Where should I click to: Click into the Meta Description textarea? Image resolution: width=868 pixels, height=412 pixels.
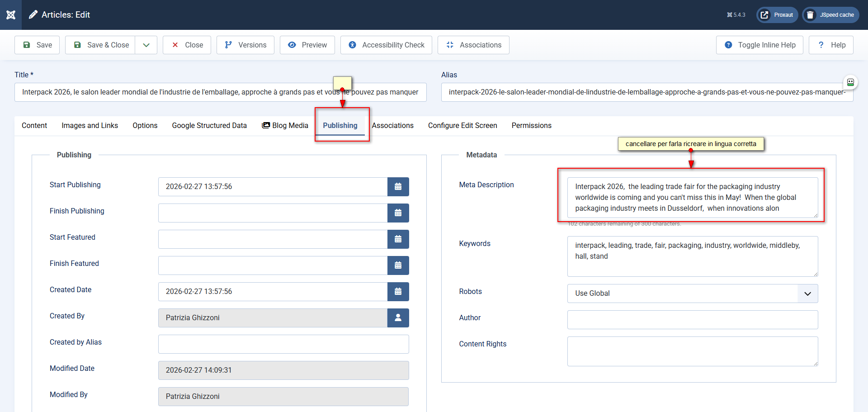692,198
